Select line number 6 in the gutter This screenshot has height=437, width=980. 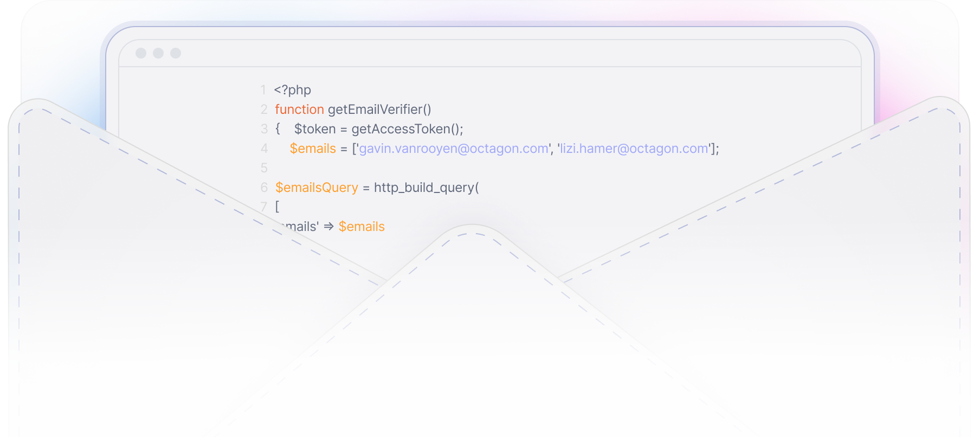[264, 188]
